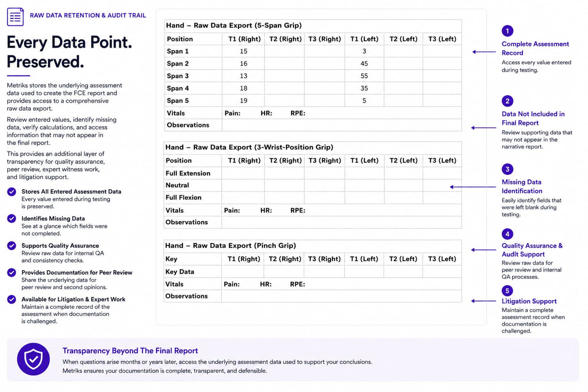Select Quality Assurance & Audit Support heading
The height and width of the screenshot is (392, 588).
coord(532,250)
